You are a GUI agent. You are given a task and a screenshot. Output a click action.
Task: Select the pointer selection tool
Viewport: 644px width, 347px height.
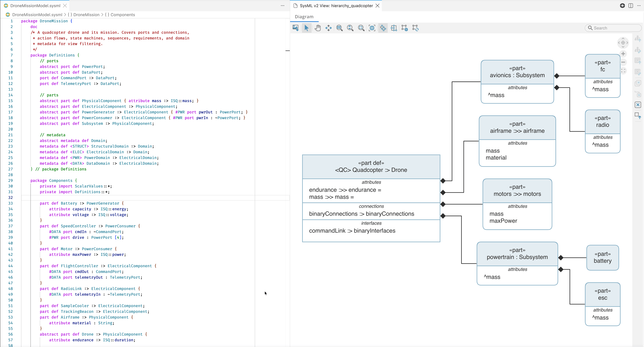click(307, 28)
